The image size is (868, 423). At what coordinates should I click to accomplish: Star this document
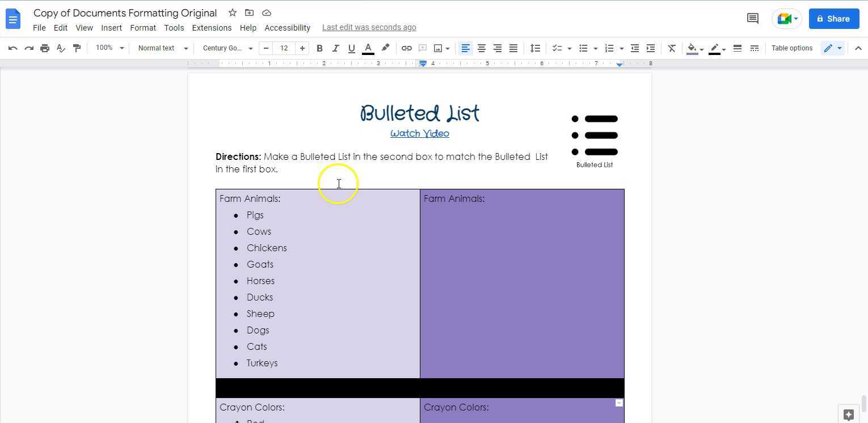[232, 12]
